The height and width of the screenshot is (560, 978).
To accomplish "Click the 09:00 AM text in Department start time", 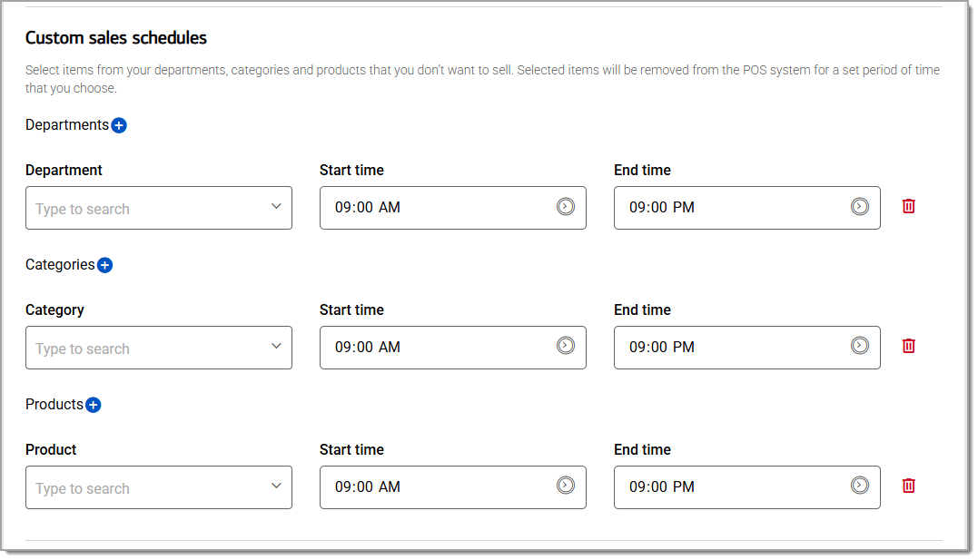I will pos(368,208).
